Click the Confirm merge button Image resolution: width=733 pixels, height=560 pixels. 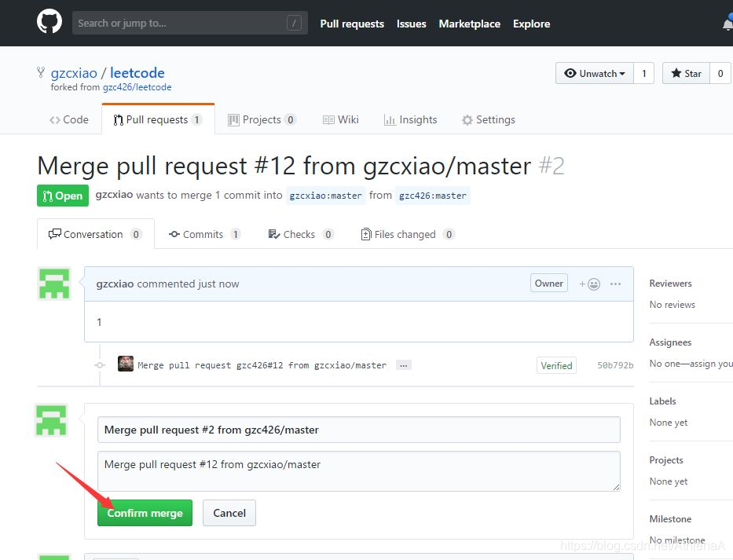[x=145, y=513]
